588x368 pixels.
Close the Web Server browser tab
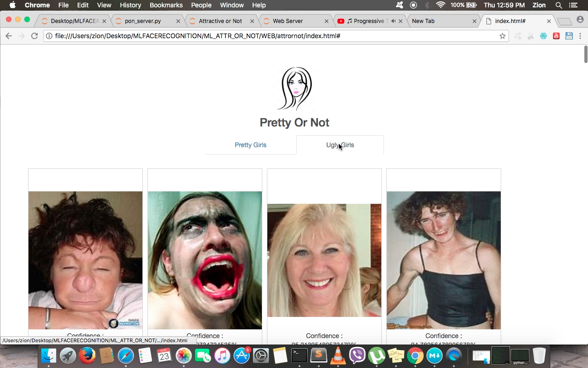tap(327, 21)
